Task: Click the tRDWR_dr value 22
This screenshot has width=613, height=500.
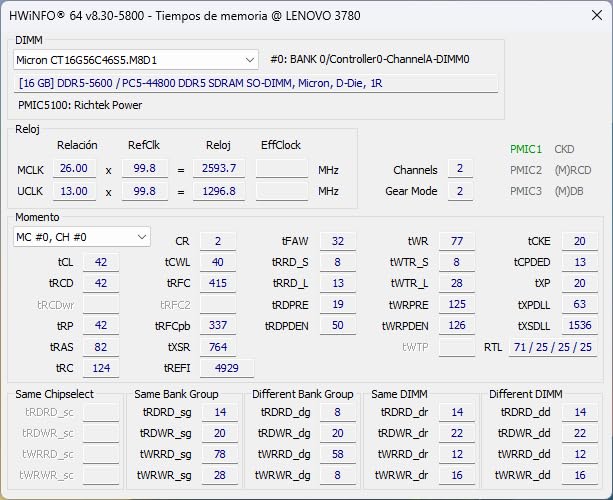Action: click(457, 433)
